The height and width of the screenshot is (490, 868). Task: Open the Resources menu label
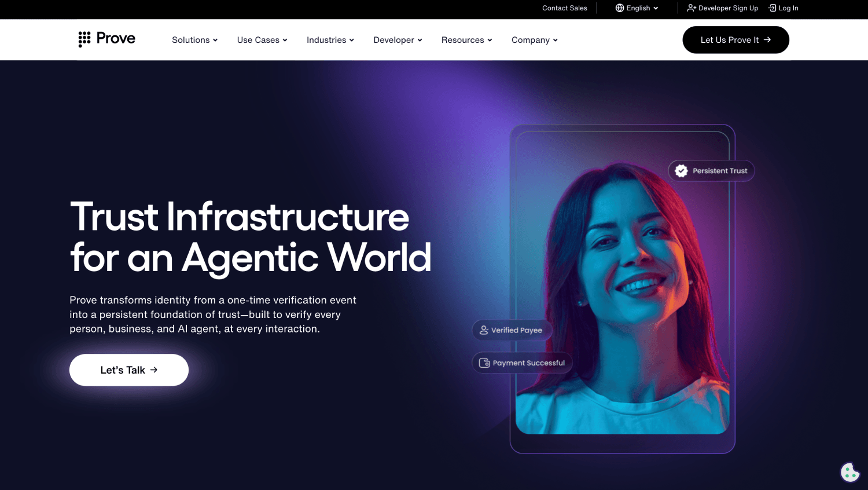click(x=462, y=40)
